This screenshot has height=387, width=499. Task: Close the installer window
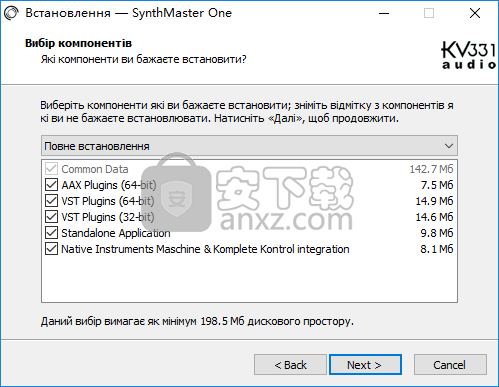click(475, 13)
